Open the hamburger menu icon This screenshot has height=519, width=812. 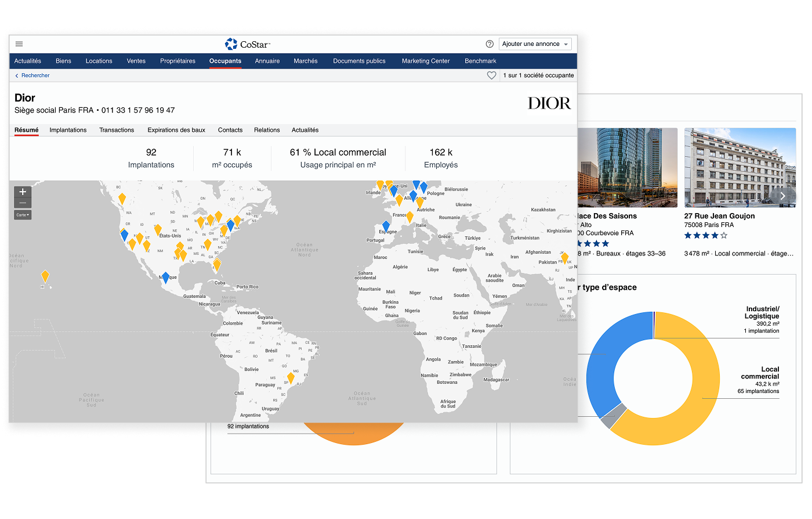pos(19,44)
